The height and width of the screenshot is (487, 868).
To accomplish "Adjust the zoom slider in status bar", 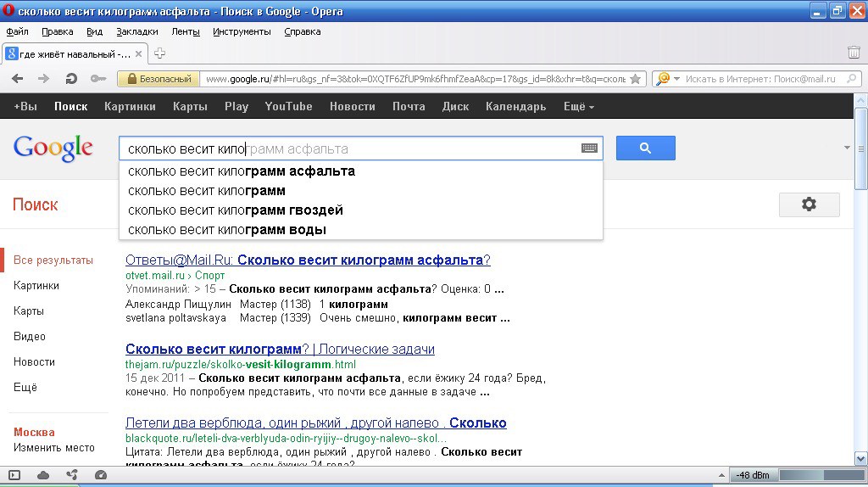I will 822,475.
